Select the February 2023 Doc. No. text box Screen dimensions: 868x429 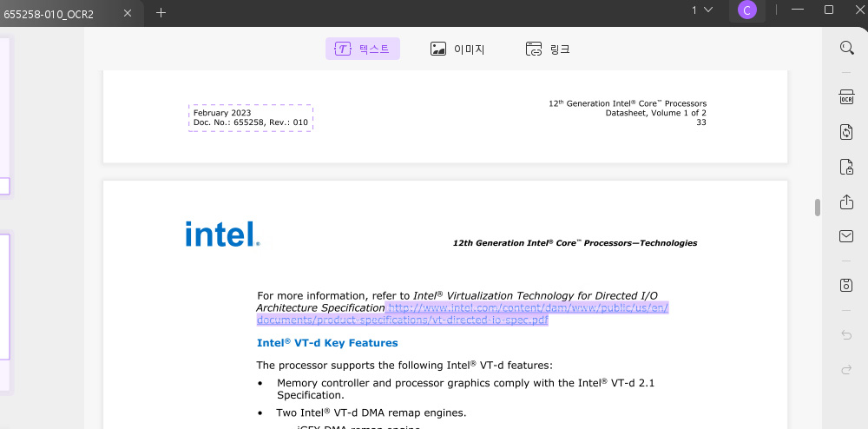251,117
